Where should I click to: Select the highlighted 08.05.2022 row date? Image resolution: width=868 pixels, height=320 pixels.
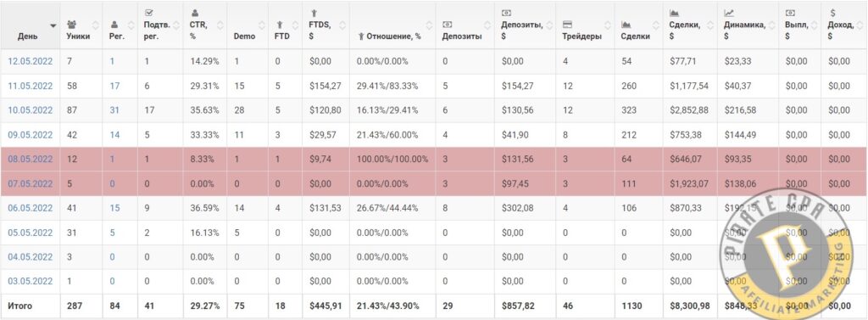point(31,160)
